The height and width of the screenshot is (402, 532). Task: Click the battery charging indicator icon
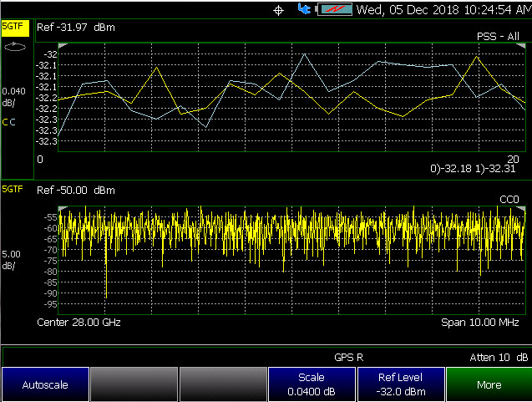pyautogui.click(x=334, y=9)
